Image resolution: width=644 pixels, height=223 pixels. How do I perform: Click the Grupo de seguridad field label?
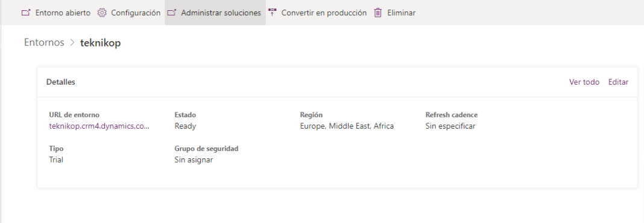pos(206,149)
